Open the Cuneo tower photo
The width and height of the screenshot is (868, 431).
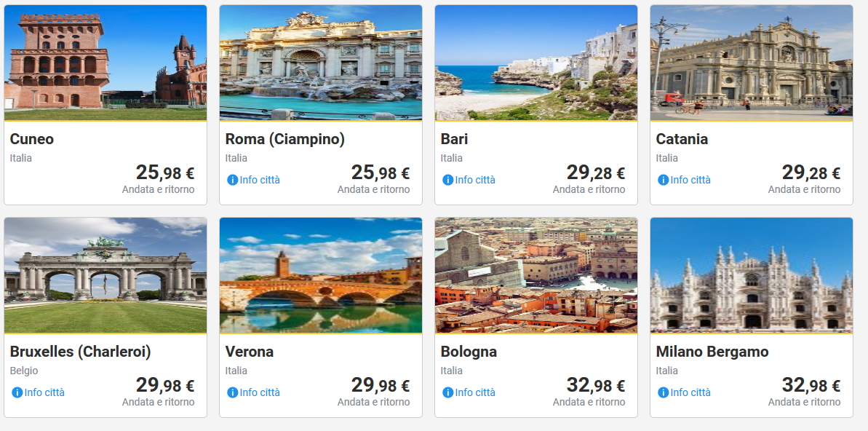click(105, 63)
